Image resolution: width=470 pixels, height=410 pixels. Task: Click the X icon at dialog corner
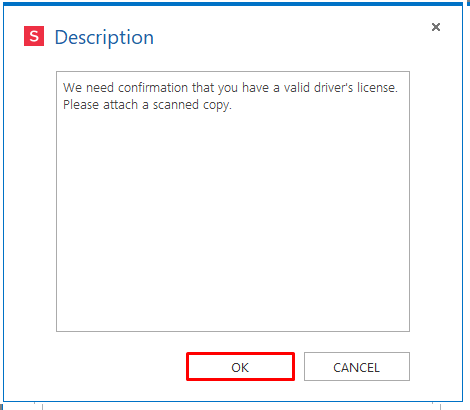436,27
